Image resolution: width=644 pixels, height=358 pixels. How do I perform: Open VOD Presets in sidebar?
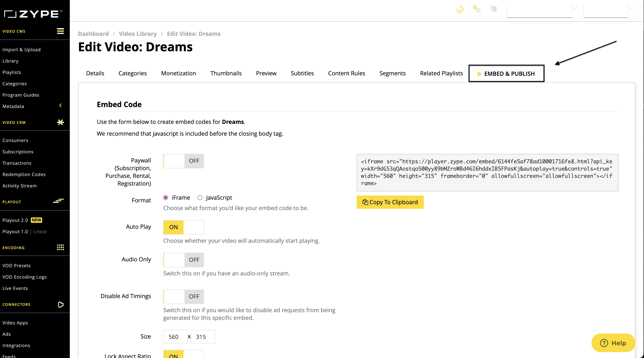(17, 266)
